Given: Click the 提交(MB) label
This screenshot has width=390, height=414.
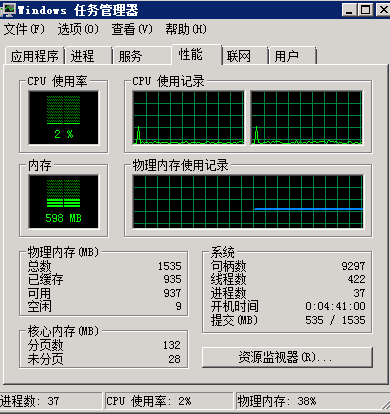Looking at the screenshot, I should coord(234,321).
